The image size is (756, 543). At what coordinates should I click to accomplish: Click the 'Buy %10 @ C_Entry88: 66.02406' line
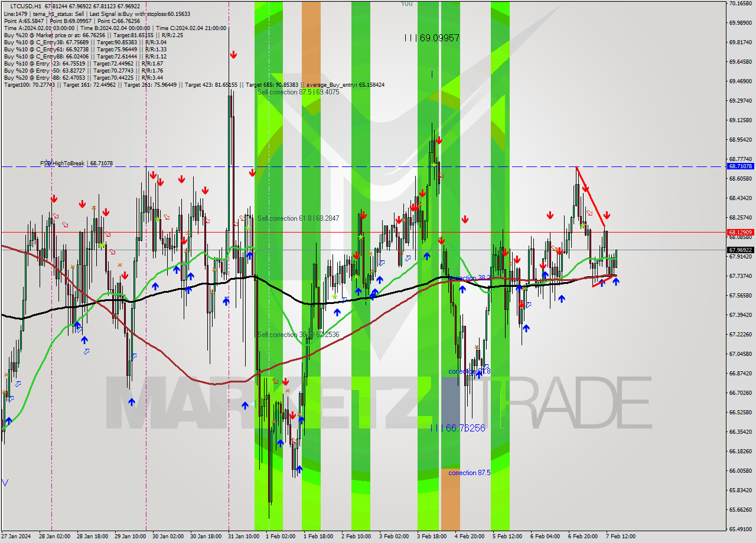pos(85,56)
